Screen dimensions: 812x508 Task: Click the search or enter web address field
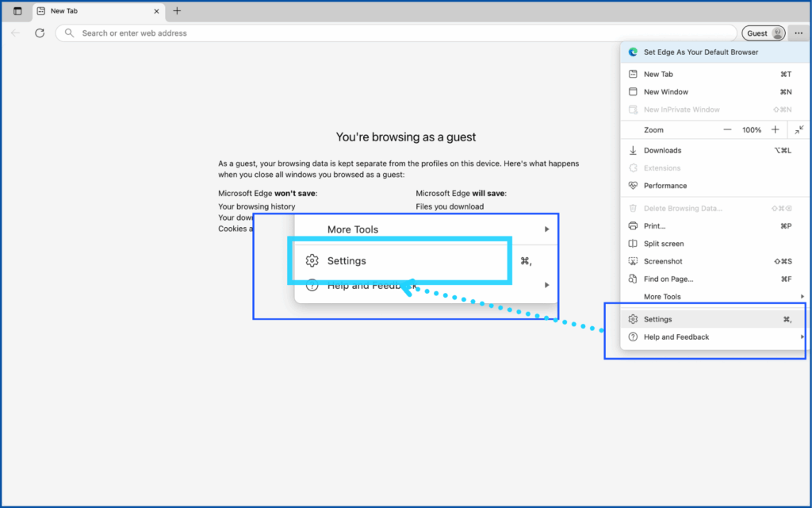[396, 33]
